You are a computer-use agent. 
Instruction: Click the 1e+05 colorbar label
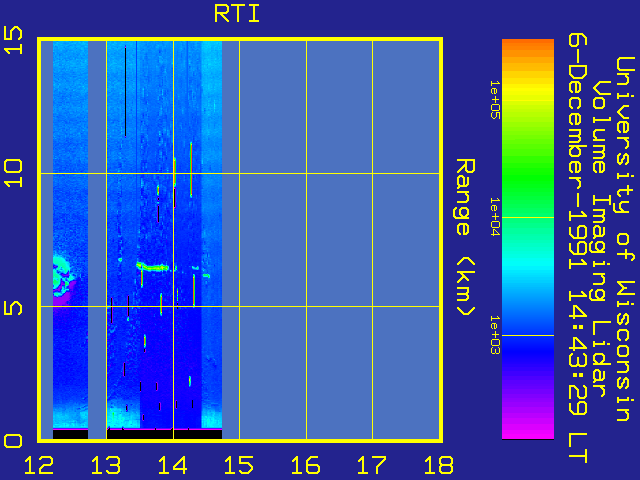495,100
